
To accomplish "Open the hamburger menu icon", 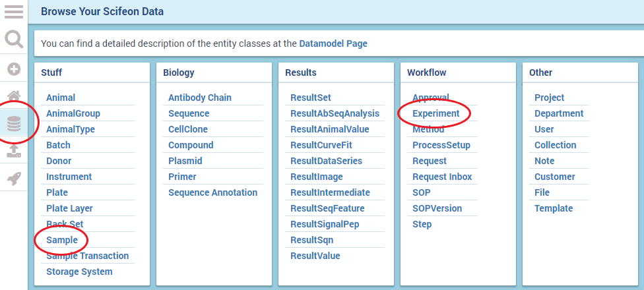I will [14, 12].
